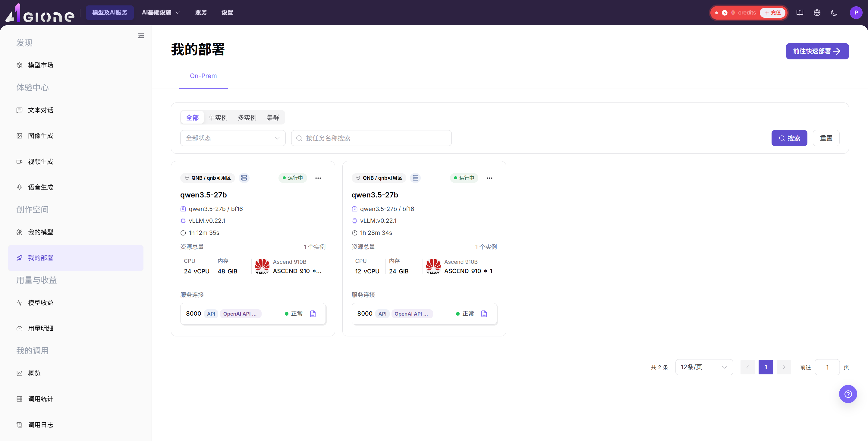
Task: Click deployment uptime 1h 12m 35s
Action: [204, 233]
